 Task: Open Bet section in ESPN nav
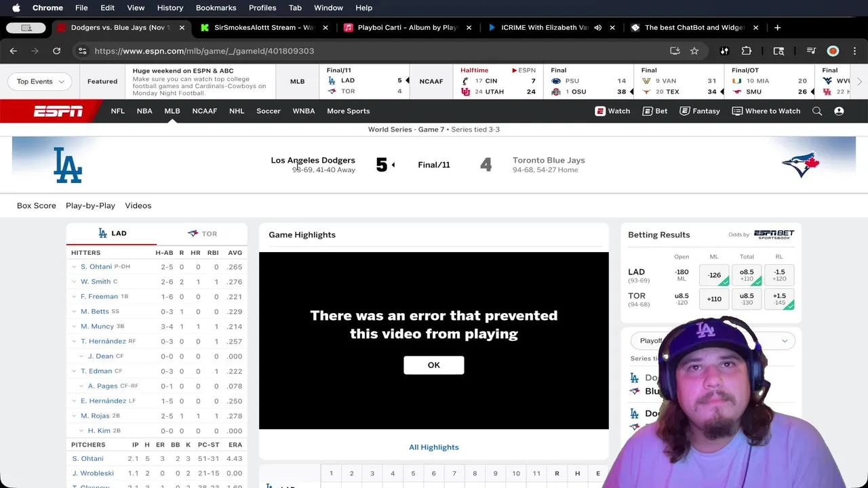(654, 111)
